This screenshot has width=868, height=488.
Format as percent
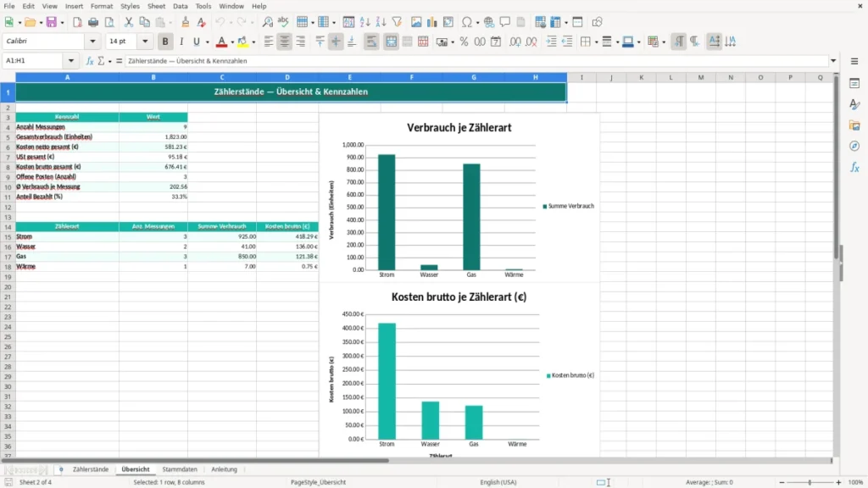[x=464, y=42]
